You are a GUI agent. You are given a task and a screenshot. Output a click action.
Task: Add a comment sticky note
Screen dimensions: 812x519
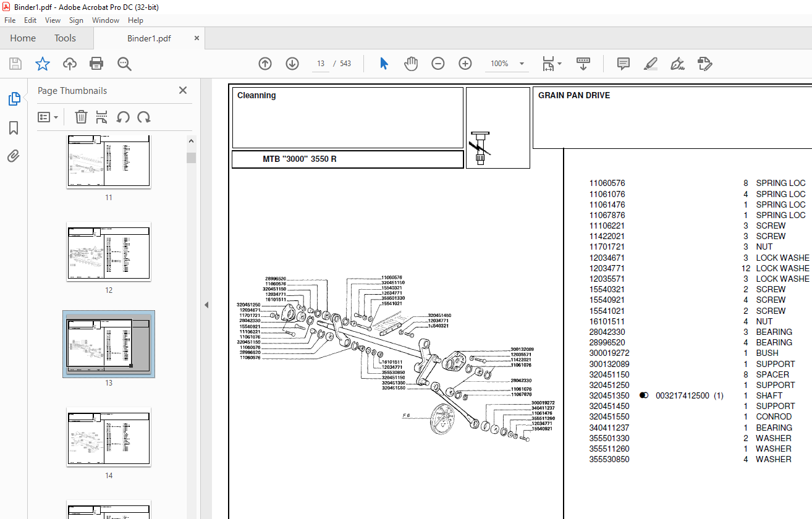pyautogui.click(x=624, y=64)
